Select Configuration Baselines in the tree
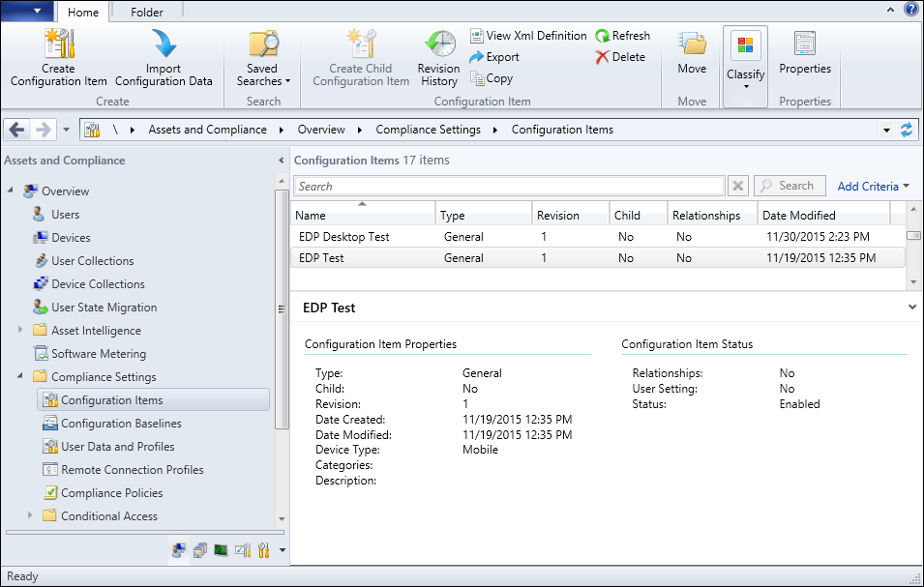The image size is (924, 587). click(x=121, y=424)
